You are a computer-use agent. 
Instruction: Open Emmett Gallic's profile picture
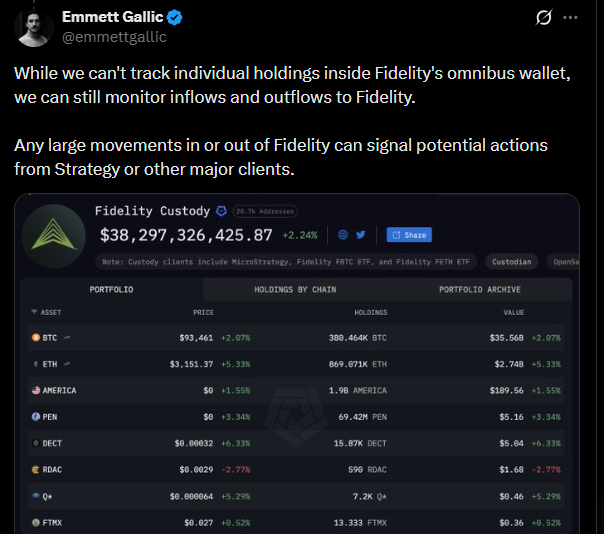(35, 25)
